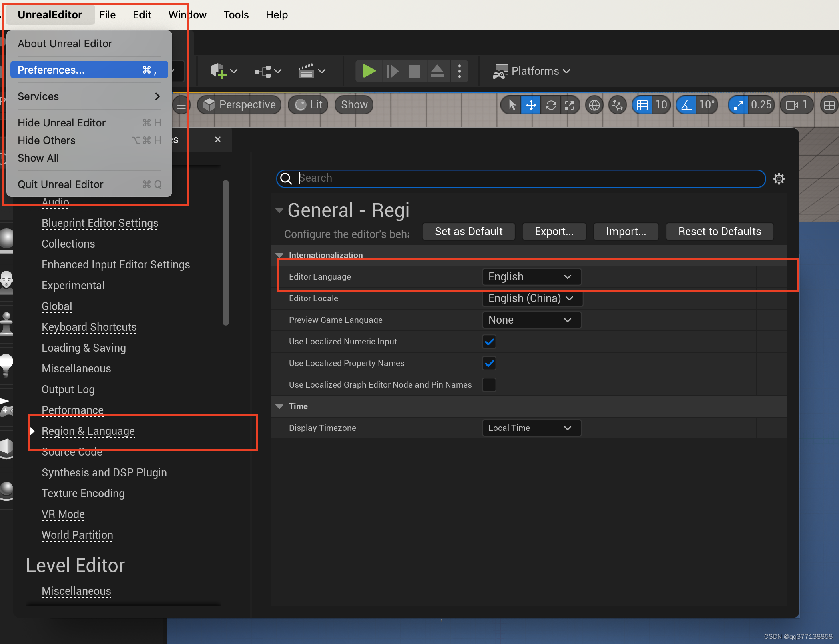Open Keyboard Shortcuts settings link
The image size is (839, 644).
[x=89, y=327]
